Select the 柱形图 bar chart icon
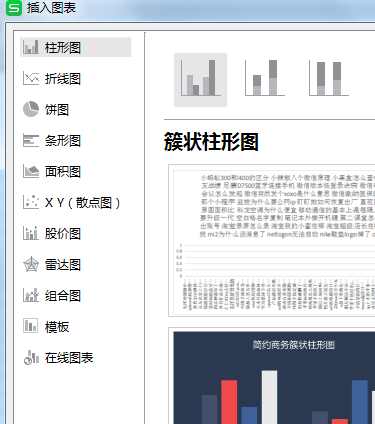Image resolution: width=375 pixels, height=424 pixels. pyautogui.click(x=31, y=47)
